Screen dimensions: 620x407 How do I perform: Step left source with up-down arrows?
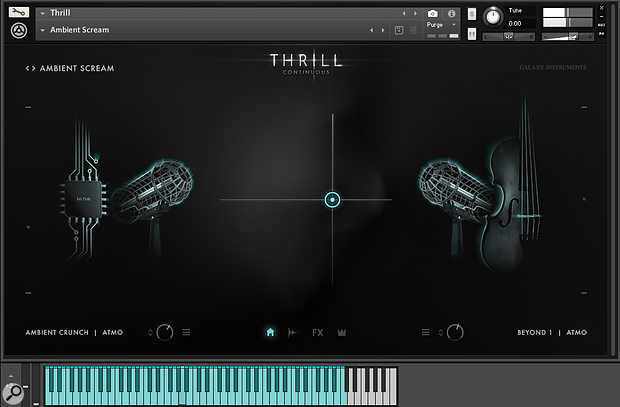[x=150, y=333]
